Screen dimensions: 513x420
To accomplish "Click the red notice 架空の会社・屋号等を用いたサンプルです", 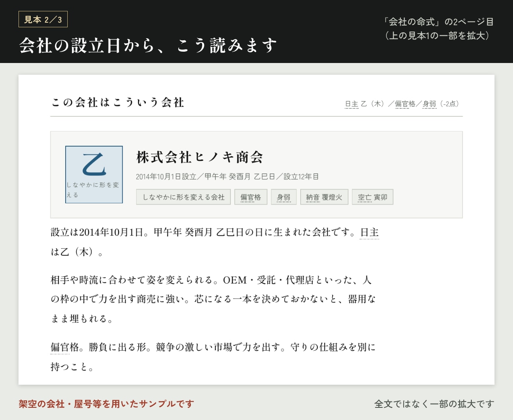I will pyautogui.click(x=106, y=404).
